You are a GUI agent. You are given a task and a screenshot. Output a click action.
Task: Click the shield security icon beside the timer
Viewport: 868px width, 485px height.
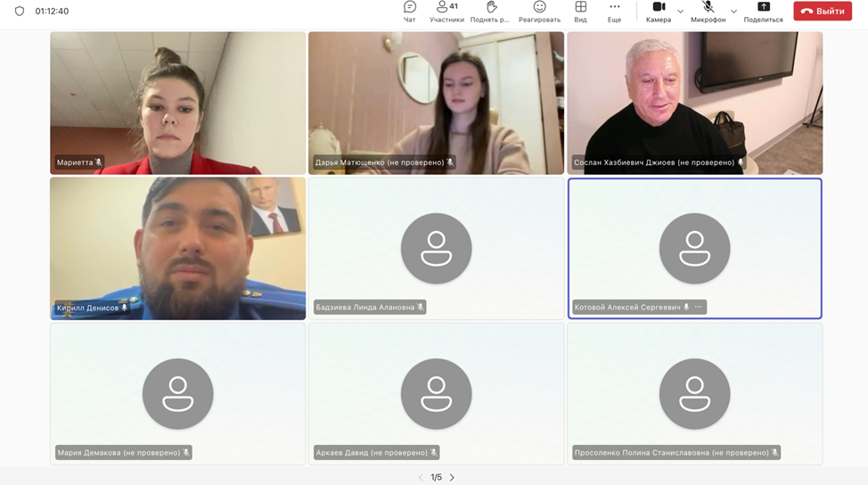tap(20, 12)
